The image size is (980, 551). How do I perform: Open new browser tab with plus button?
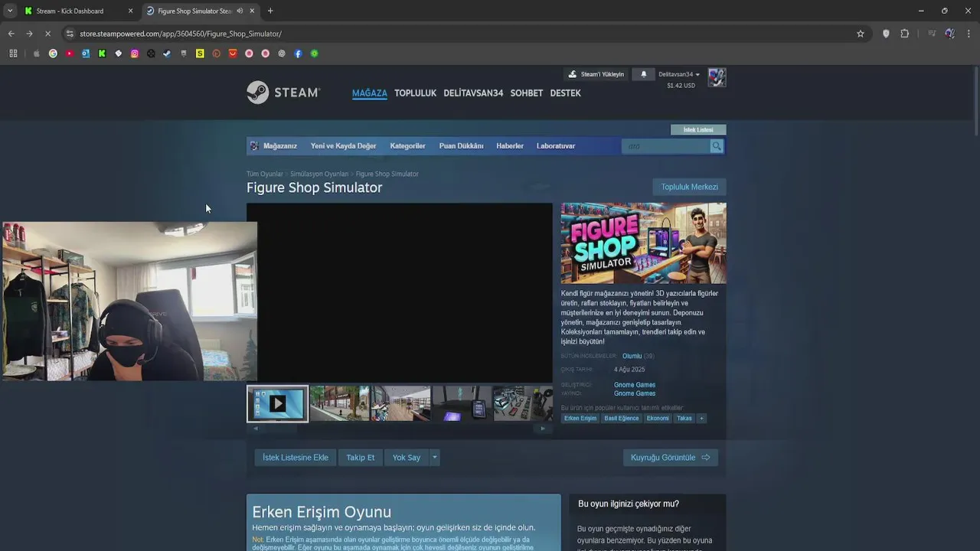point(270,11)
